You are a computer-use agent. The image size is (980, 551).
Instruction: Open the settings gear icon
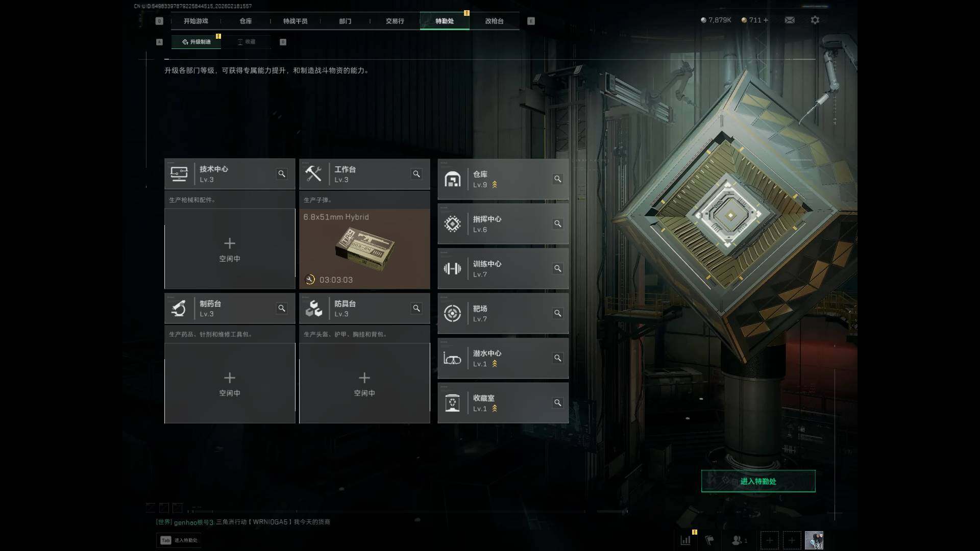pyautogui.click(x=815, y=20)
